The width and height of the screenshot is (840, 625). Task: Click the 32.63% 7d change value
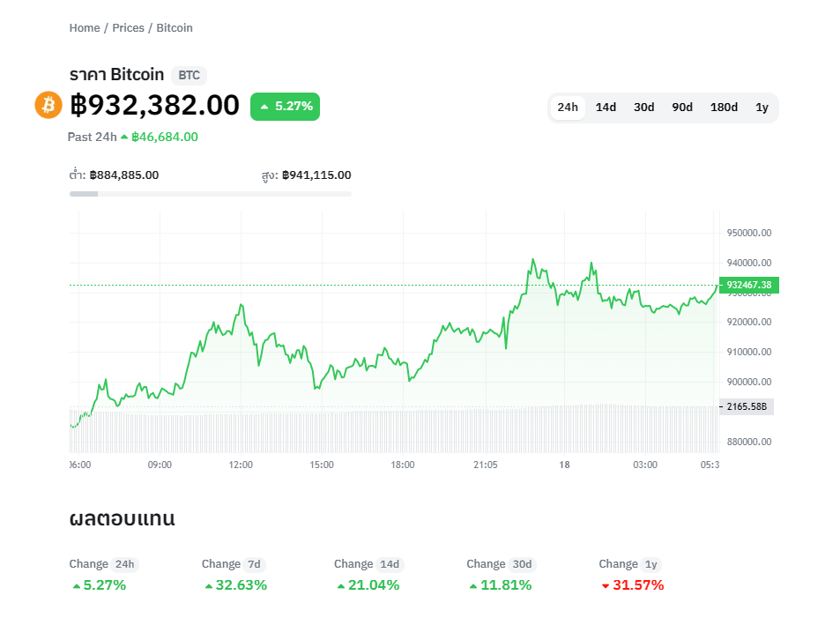click(242, 584)
